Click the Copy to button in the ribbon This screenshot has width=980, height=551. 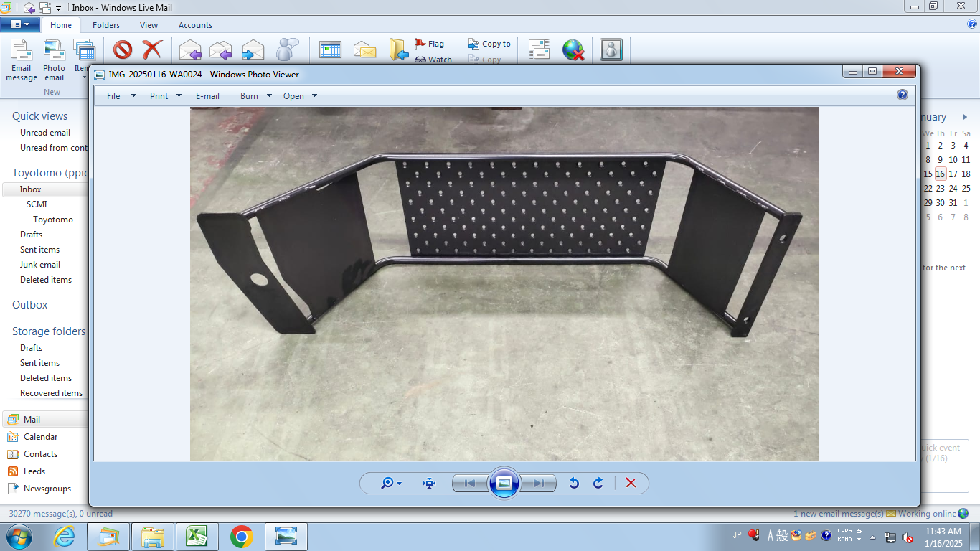(489, 44)
